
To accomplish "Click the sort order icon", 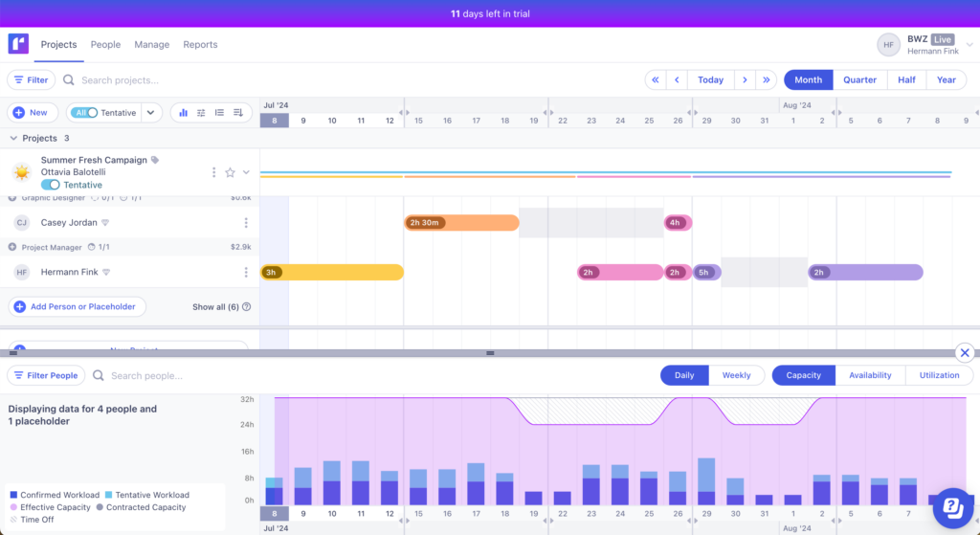I will pyautogui.click(x=237, y=113).
